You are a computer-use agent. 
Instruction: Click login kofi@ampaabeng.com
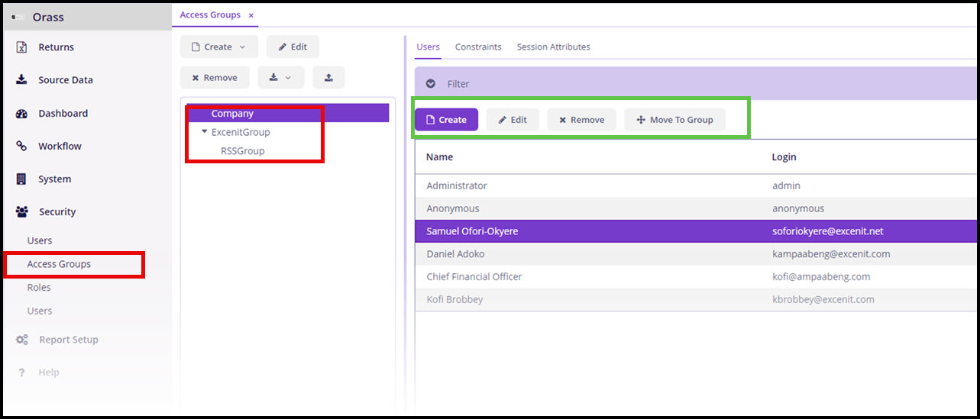click(x=821, y=277)
